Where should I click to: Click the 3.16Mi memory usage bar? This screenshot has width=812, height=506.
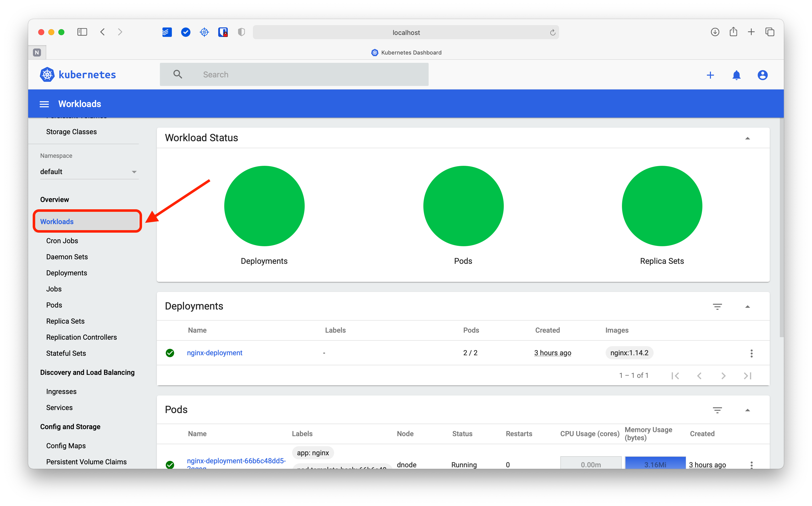[x=655, y=463]
